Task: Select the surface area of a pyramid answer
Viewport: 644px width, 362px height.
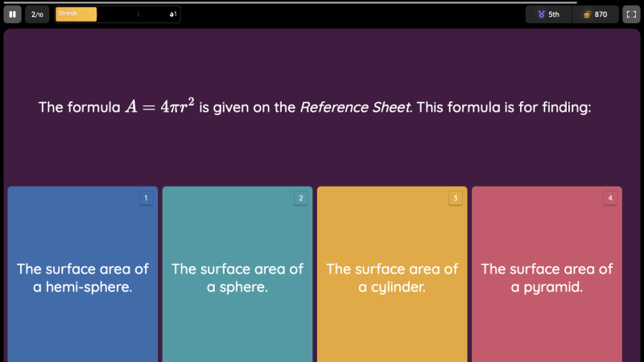Action: coord(547,274)
